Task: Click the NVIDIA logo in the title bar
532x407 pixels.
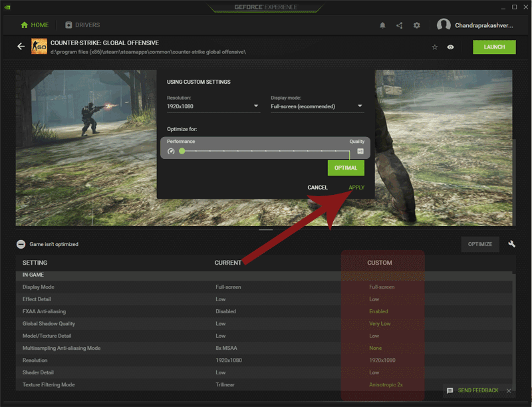Action: [x=7, y=7]
